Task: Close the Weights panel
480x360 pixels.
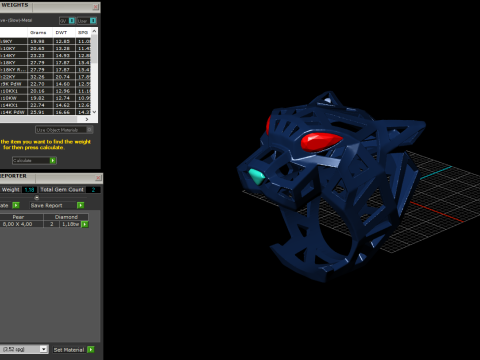Action: click(x=96, y=7)
